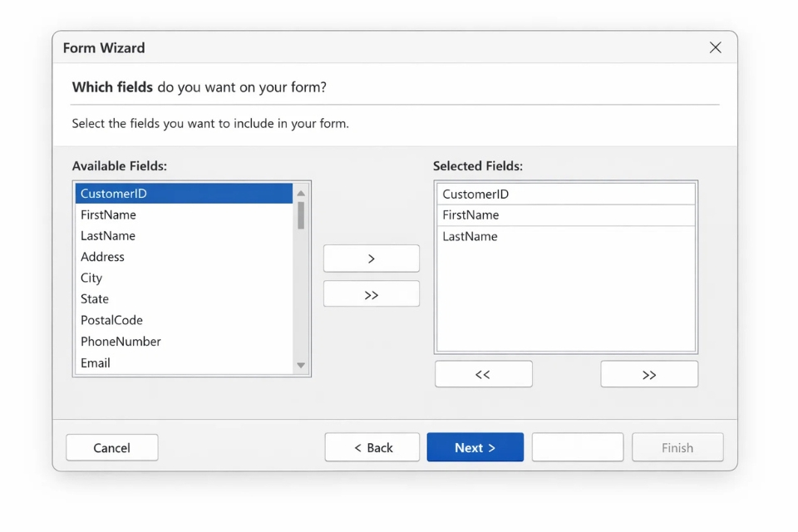Image resolution: width=798 pixels, height=532 pixels.
Task: Pick PhoneNumber from the Available Fields list
Action: point(121,342)
